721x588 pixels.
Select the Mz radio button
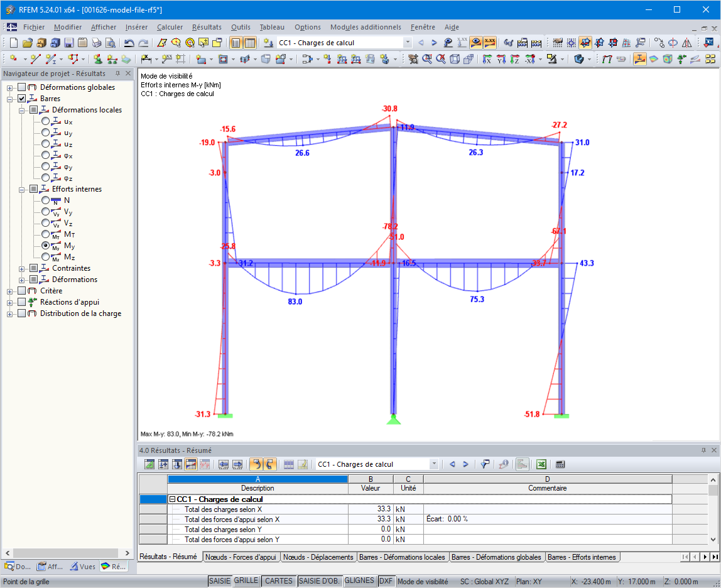tap(45, 257)
